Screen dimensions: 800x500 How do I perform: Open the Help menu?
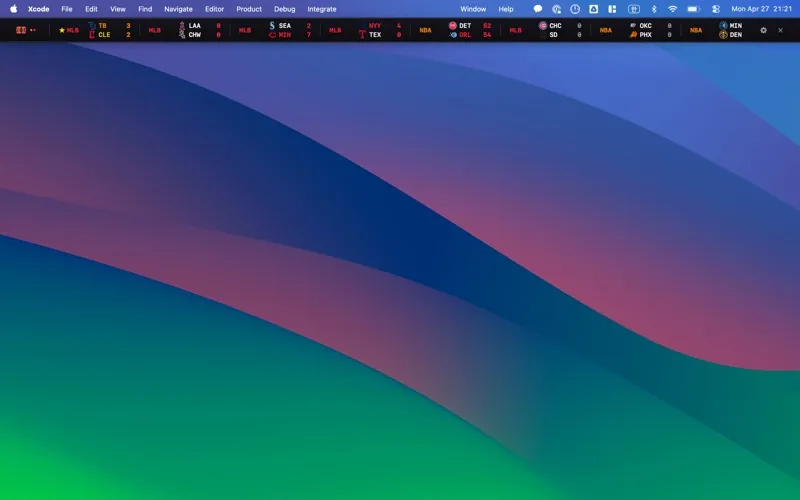(x=506, y=9)
